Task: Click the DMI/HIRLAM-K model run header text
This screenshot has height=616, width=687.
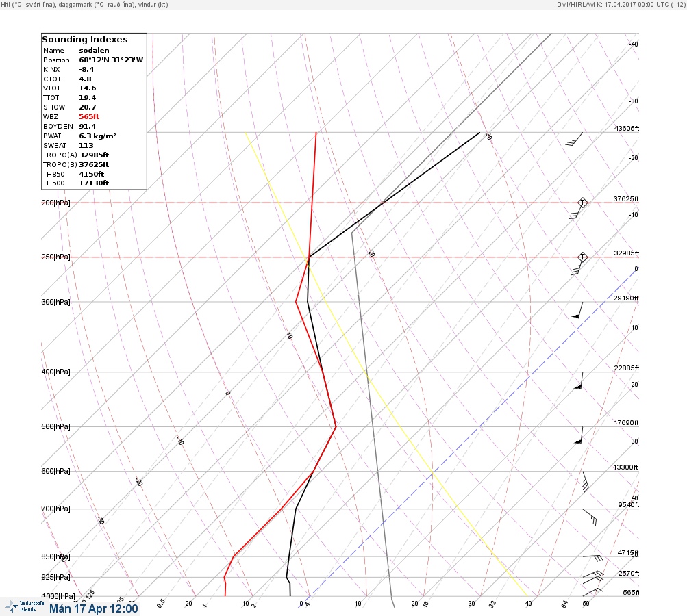Action: [x=621, y=4]
